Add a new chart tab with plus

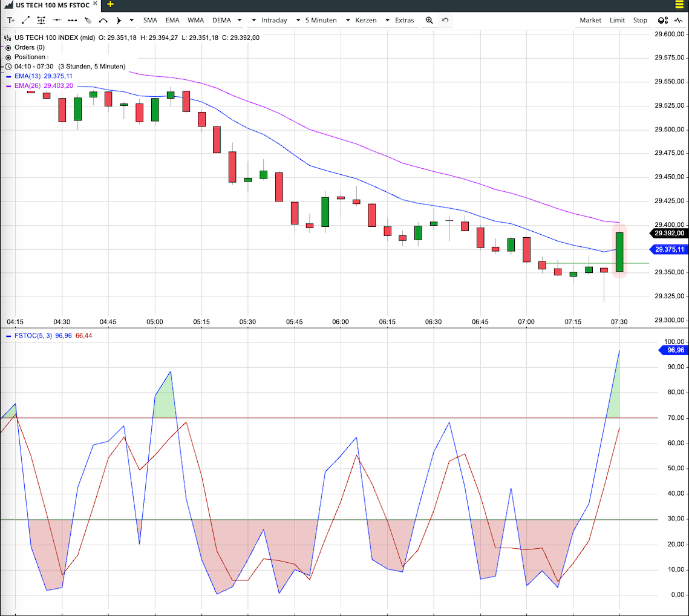point(110,4)
